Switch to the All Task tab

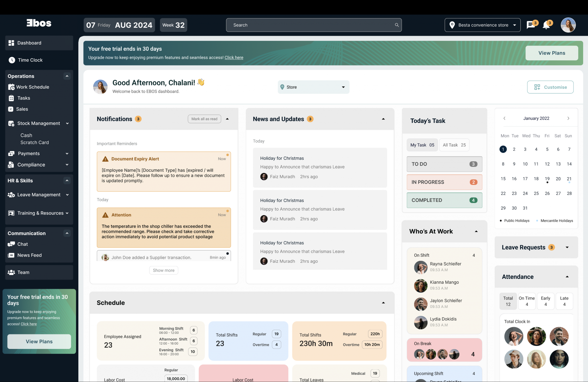[x=454, y=145]
